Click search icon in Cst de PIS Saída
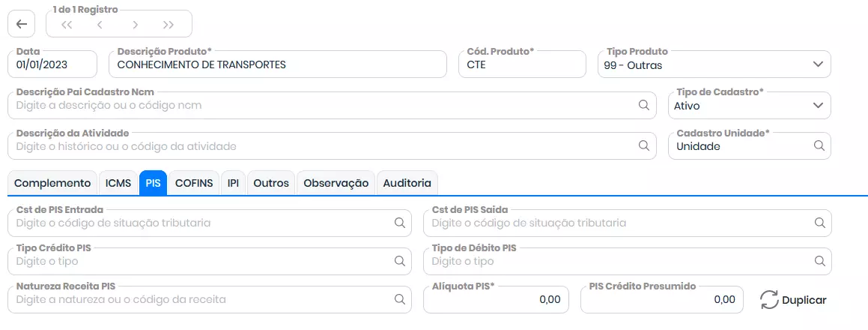 (x=819, y=223)
